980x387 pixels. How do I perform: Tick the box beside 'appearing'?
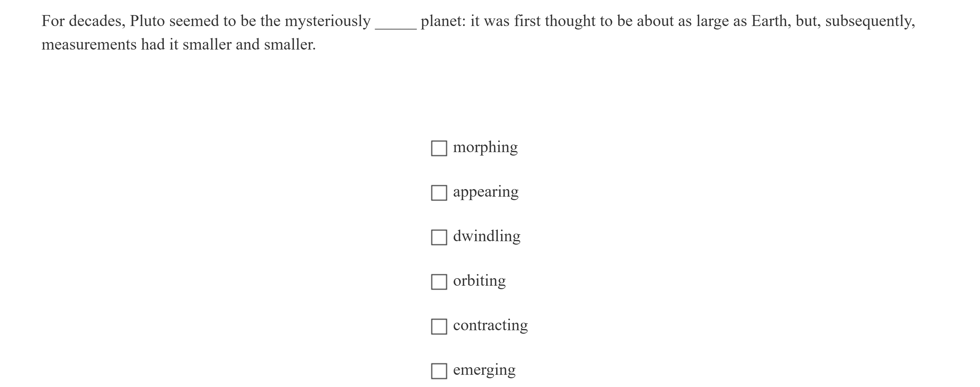[x=439, y=193]
